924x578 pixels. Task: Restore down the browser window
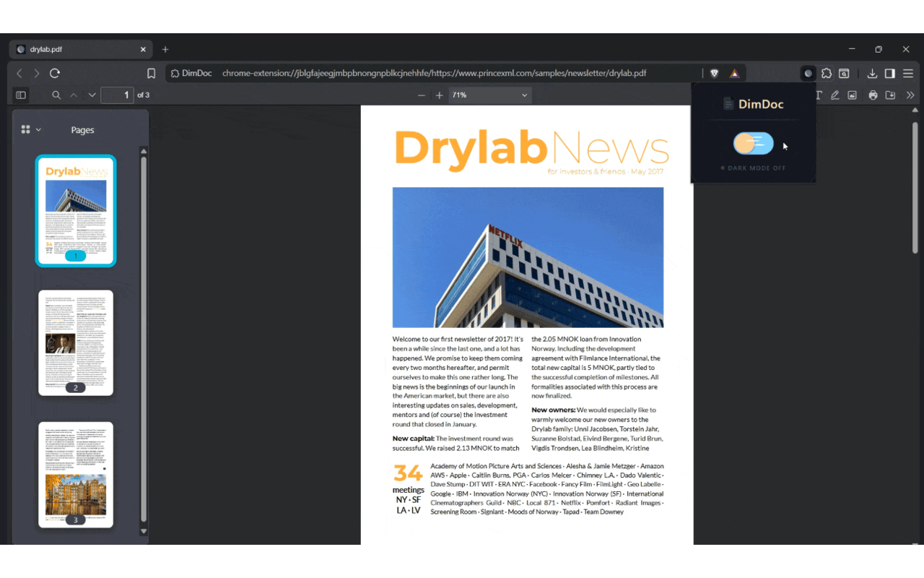click(879, 49)
